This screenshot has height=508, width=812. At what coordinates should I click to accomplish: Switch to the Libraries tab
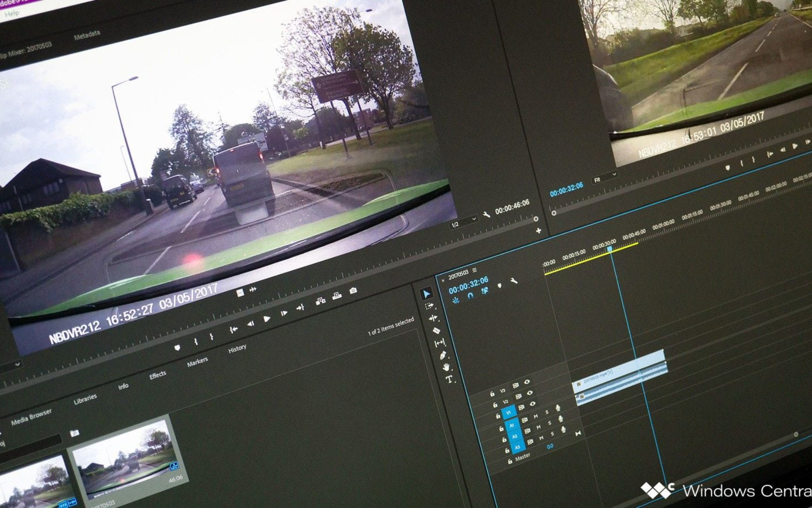tap(85, 399)
